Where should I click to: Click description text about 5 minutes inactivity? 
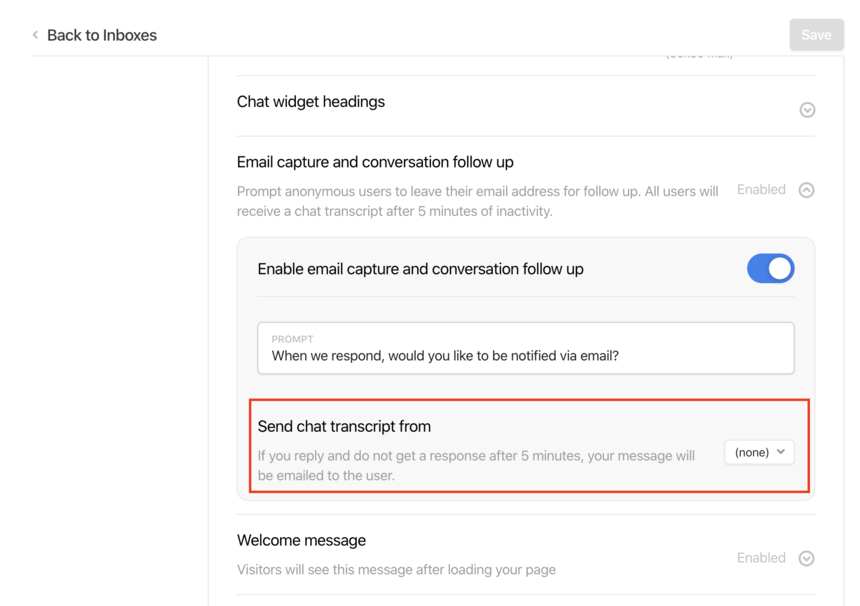click(477, 201)
